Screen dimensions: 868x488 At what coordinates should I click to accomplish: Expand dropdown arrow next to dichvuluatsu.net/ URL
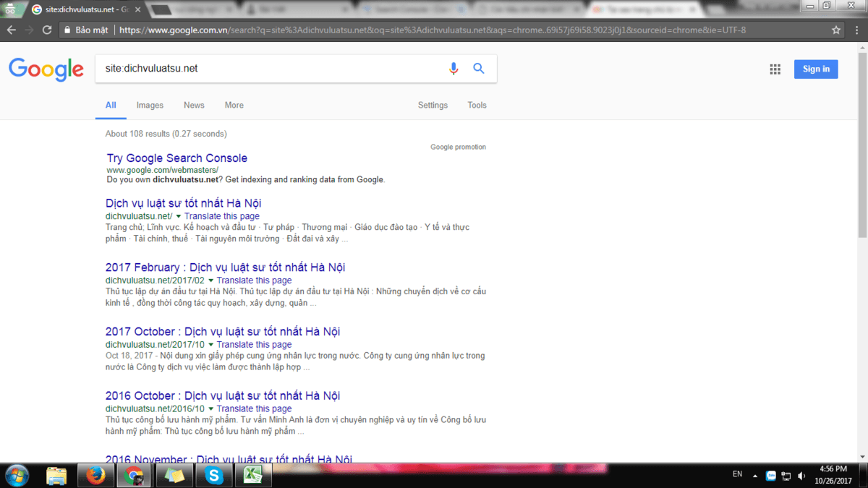click(179, 216)
